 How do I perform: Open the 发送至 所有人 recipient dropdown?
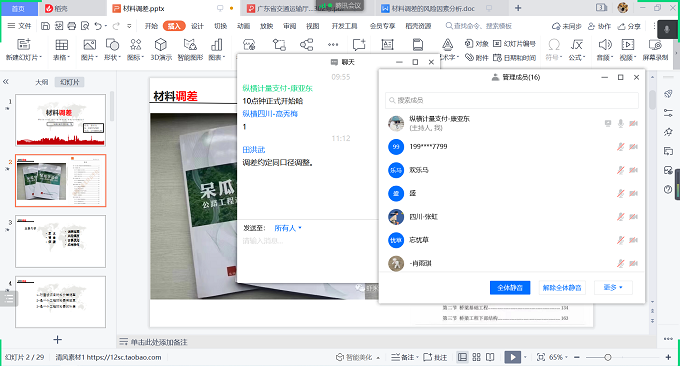(x=288, y=228)
